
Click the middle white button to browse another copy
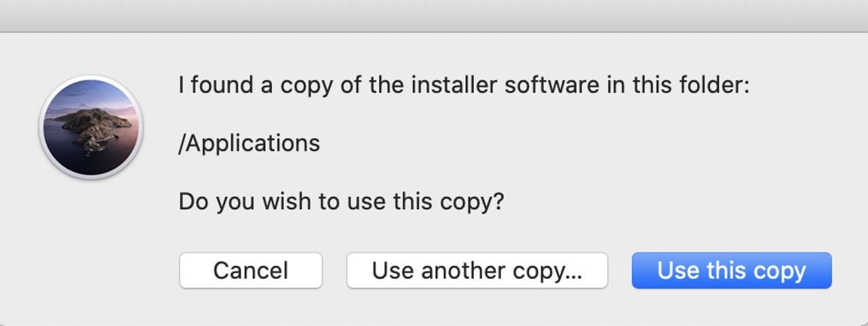pyautogui.click(x=477, y=270)
